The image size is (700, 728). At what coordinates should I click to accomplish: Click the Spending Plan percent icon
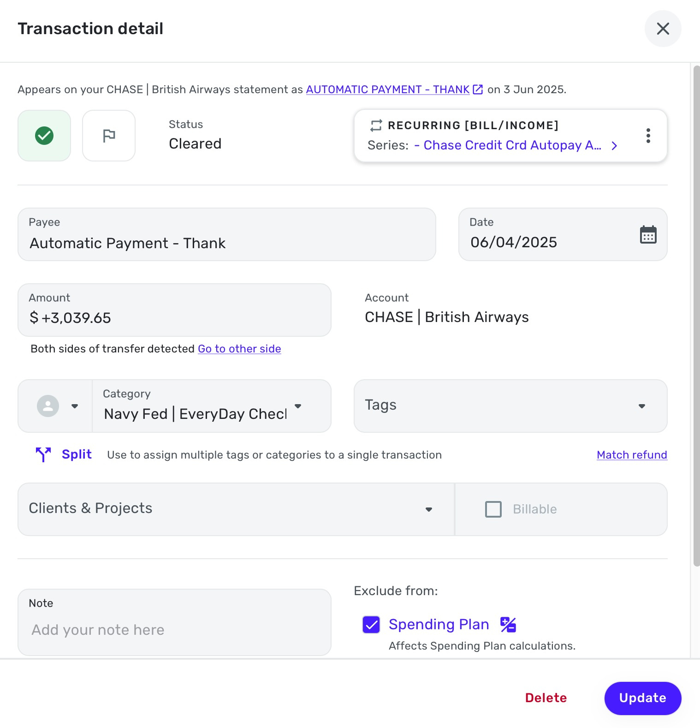(508, 625)
